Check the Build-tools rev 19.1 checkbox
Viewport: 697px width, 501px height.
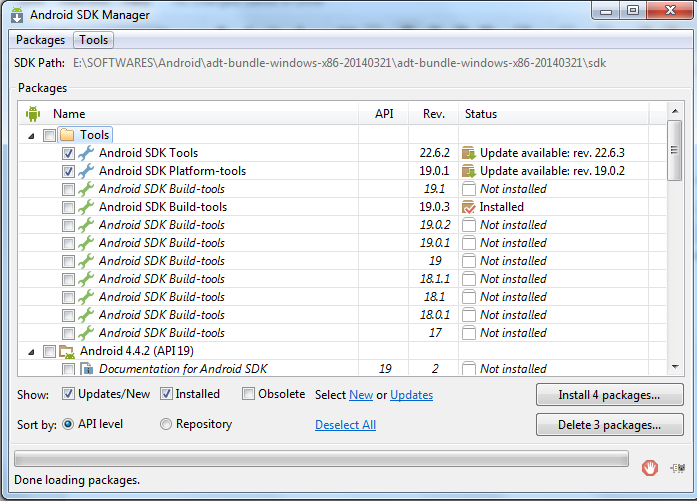tap(68, 189)
